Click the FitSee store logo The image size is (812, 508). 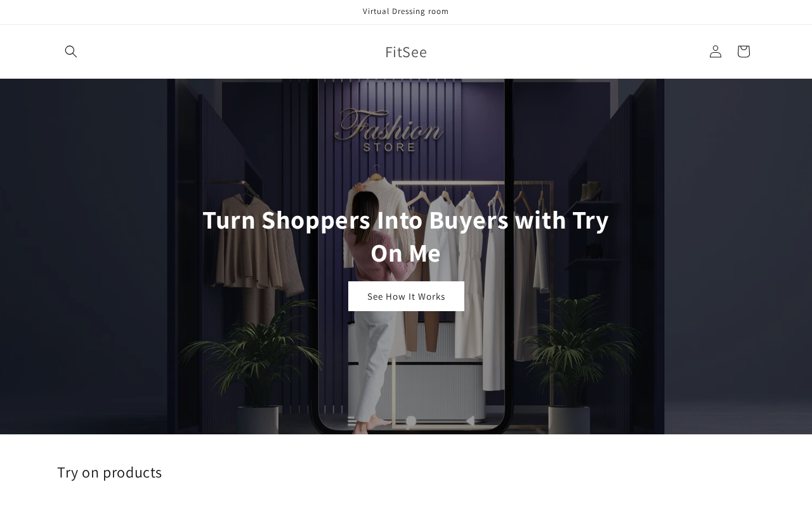tap(406, 51)
